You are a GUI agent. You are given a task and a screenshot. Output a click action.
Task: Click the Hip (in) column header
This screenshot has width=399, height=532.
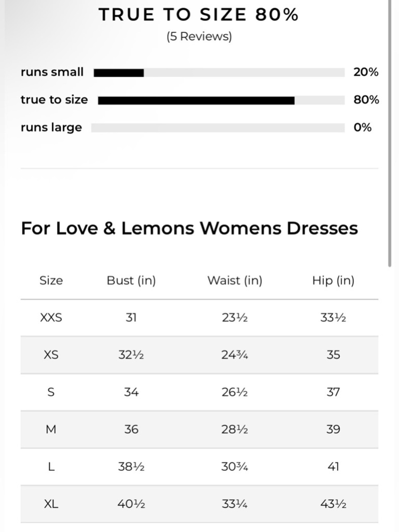tap(333, 281)
